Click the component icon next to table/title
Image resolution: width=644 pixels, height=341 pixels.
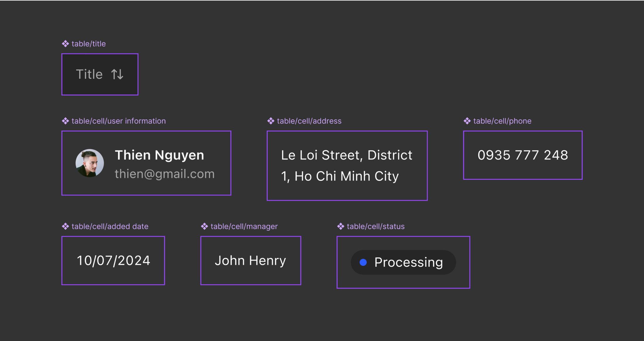(65, 44)
